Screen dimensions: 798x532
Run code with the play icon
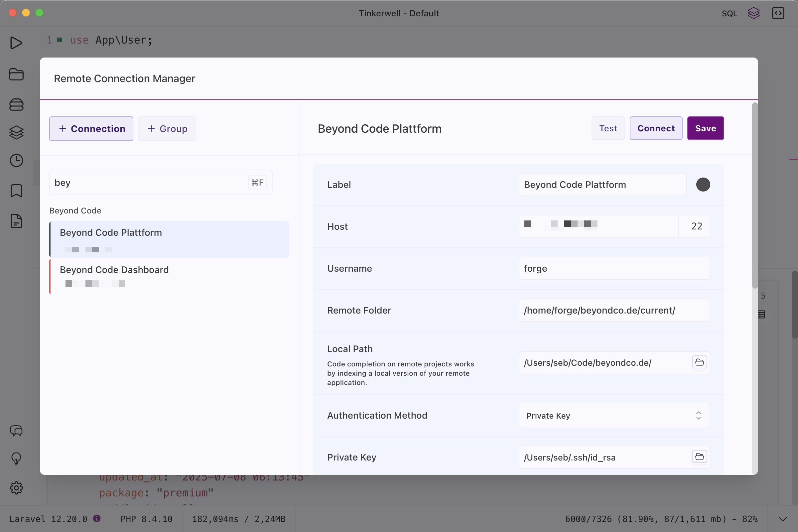pos(16,43)
